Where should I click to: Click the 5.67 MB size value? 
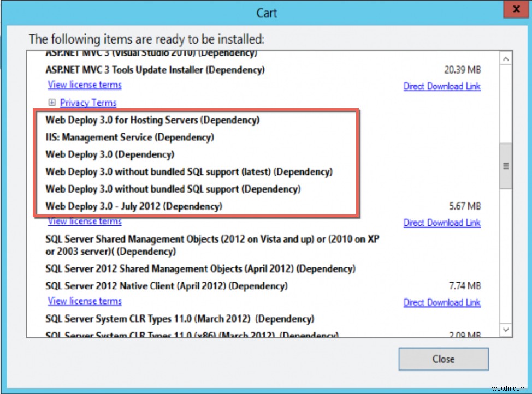[x=465, y=206]
